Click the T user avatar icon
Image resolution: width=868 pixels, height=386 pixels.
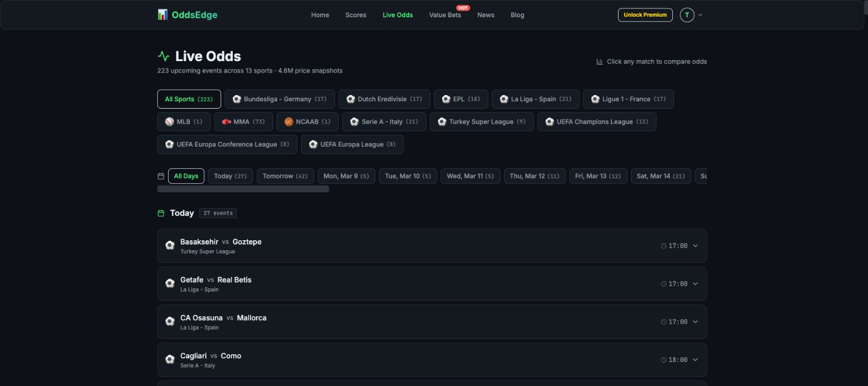click(687, 15)
